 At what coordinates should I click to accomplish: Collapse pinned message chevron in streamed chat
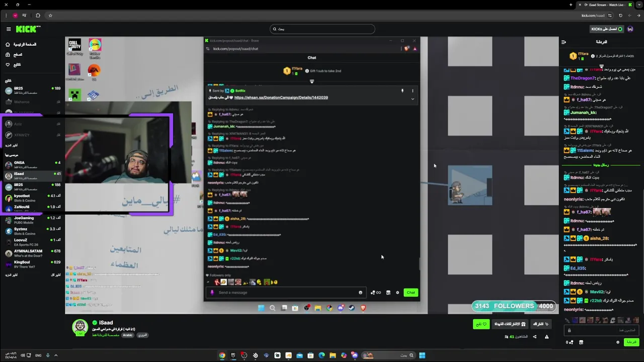pyautogui.click(x=413, y=99)
